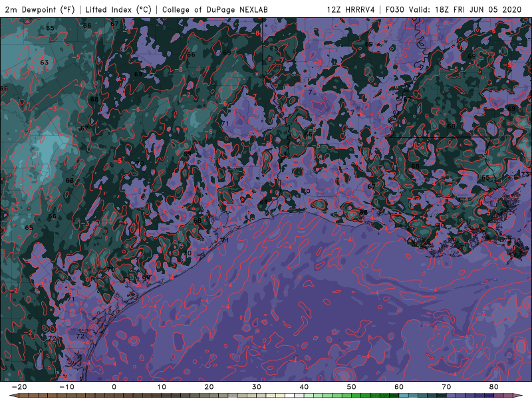Click the 'College of DuPage NEXLAB' label
This screenshot has width=532, height=399.
point(215,9)
